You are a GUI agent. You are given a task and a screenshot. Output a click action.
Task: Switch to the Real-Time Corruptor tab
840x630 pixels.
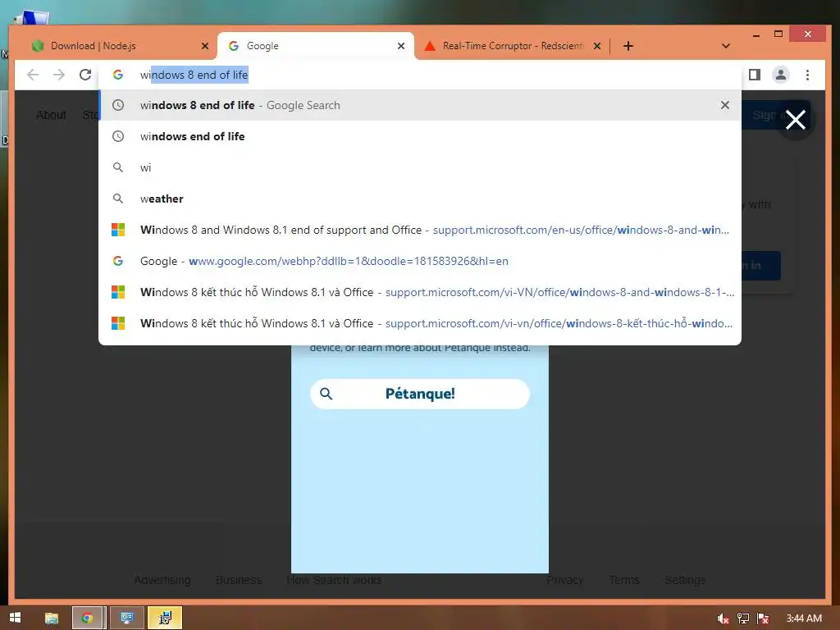coord(513,46)
